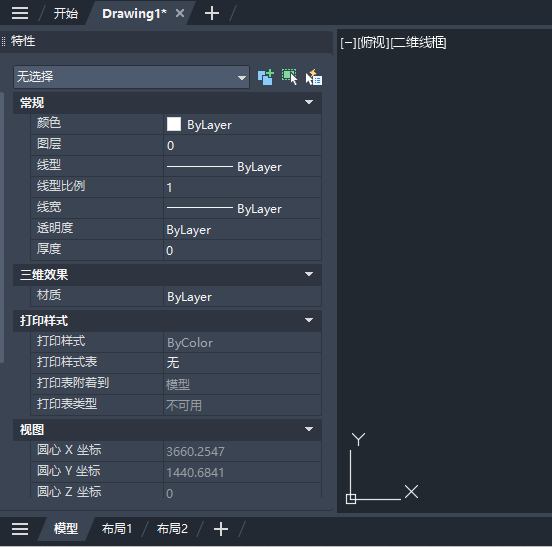552x547 pixels.
Task: Collapse the 三维效果 section
Action: tap(309, 274)
